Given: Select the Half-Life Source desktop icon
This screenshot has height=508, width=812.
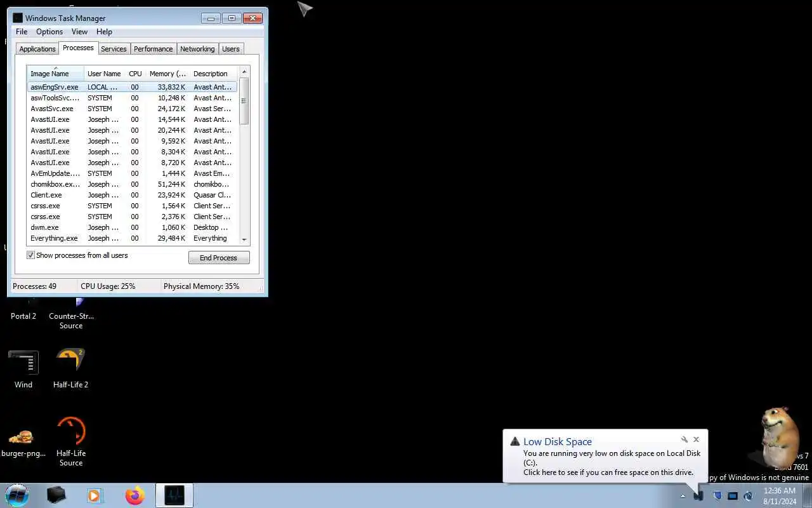Looking at the screenshot, I should [x=71, y=441].
